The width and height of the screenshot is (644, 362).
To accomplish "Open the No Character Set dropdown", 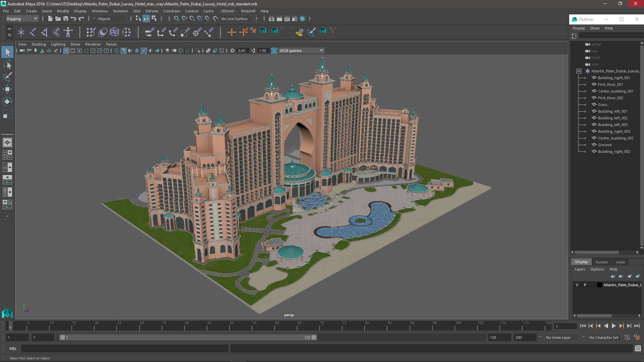I will 604,338.
